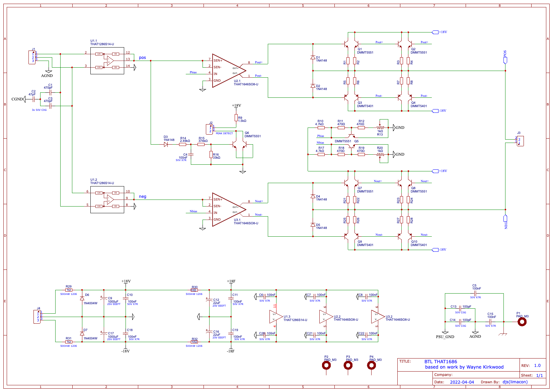Select the R30 10Ω resistor symbol

pos(194,290)
